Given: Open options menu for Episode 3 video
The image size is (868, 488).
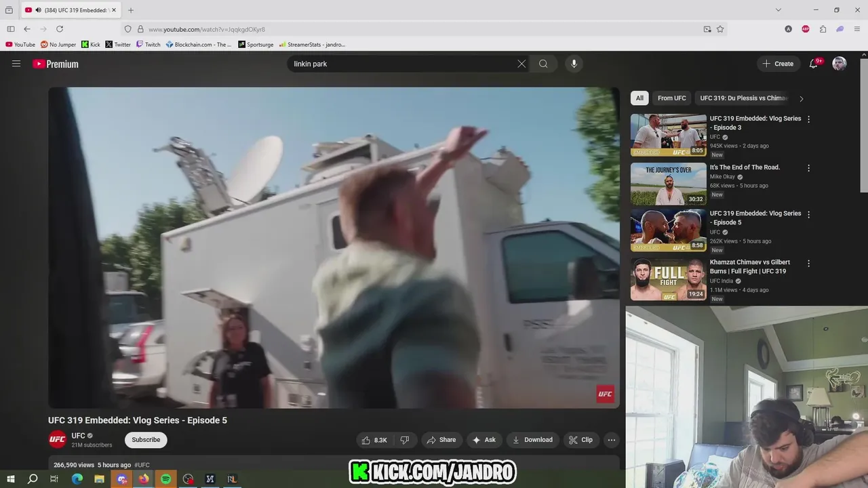Looking at the screenshot, I should coord(808,119).
